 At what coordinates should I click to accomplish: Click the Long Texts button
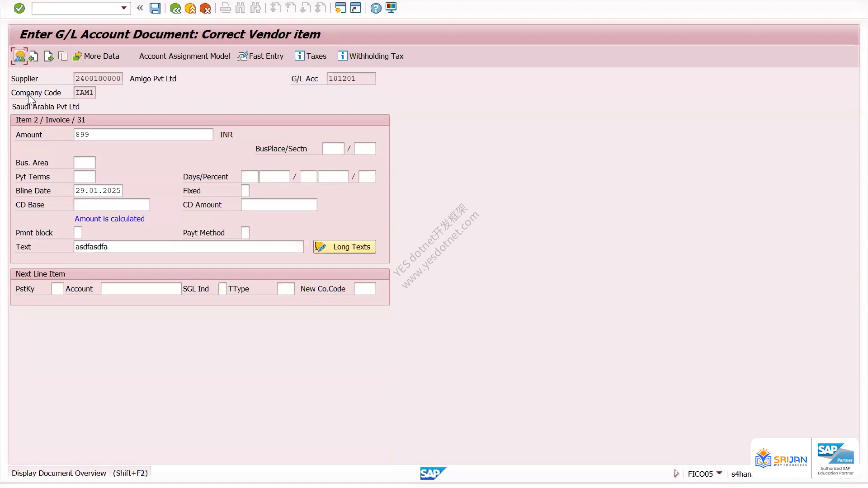click(344, 247)
